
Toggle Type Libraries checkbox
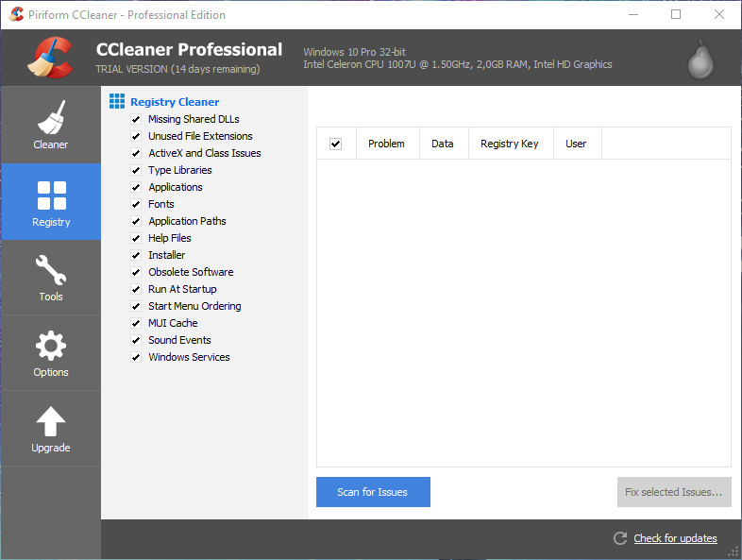tap(136, 170)
